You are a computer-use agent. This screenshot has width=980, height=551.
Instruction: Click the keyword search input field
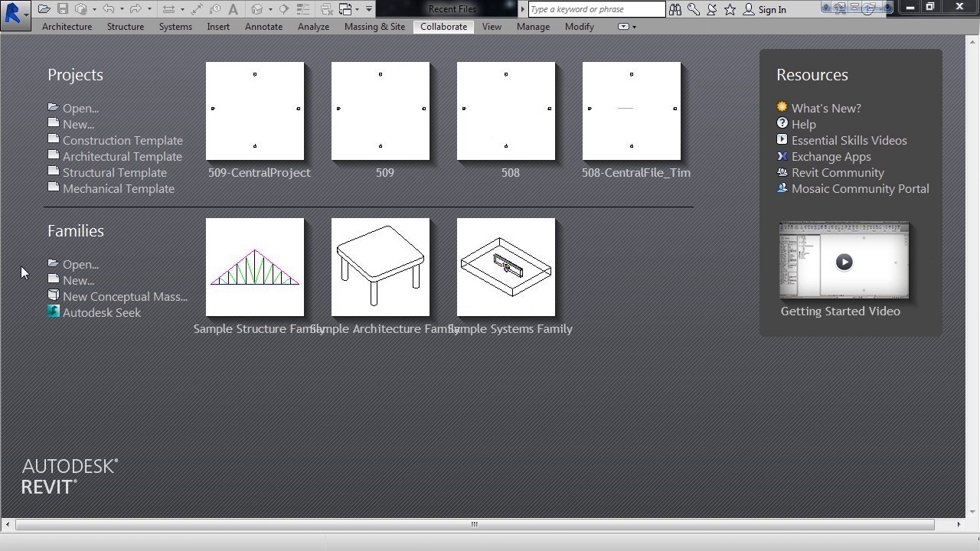tap(597, 9)
